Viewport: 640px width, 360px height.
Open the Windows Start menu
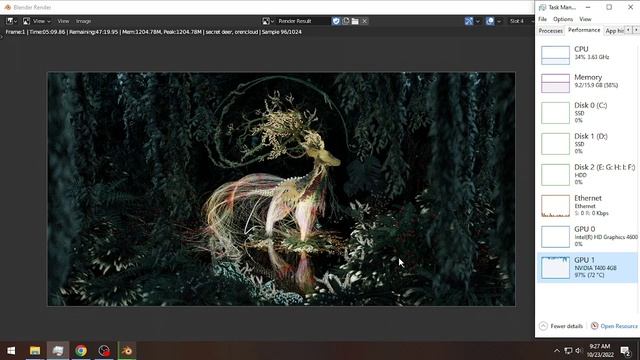pos(11,351)
